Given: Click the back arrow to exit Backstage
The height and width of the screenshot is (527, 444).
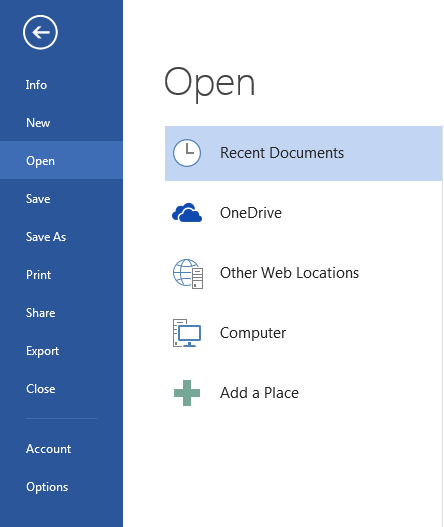Looking at the screenshot, I should [40, 32].
